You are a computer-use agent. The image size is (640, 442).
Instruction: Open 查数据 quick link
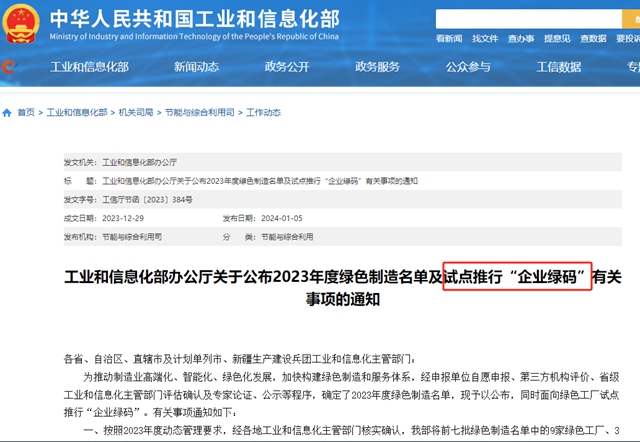pyautogui.click(x=593, y=39)
